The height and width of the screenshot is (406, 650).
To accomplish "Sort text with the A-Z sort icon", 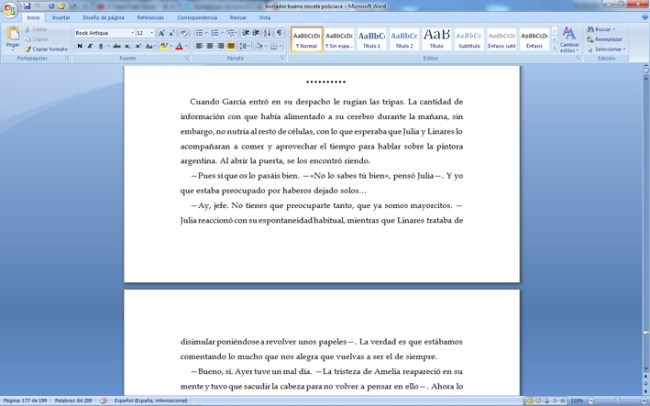I will [267, 33].
